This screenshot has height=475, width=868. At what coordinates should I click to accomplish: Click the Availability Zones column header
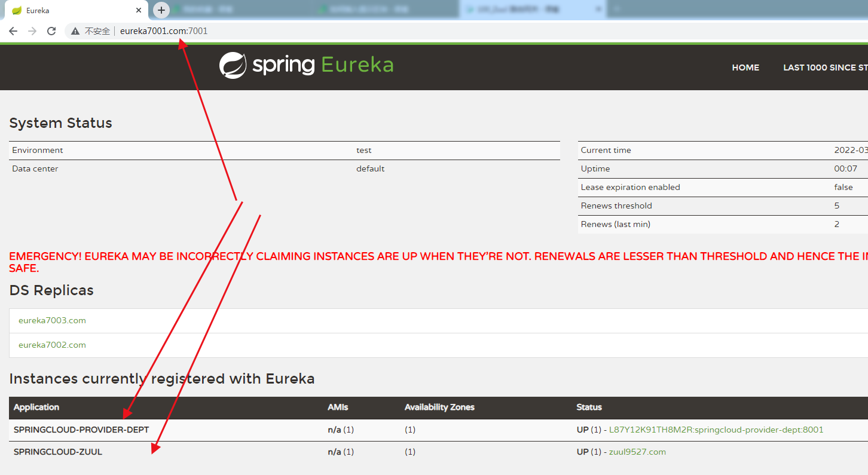point(439,407)
